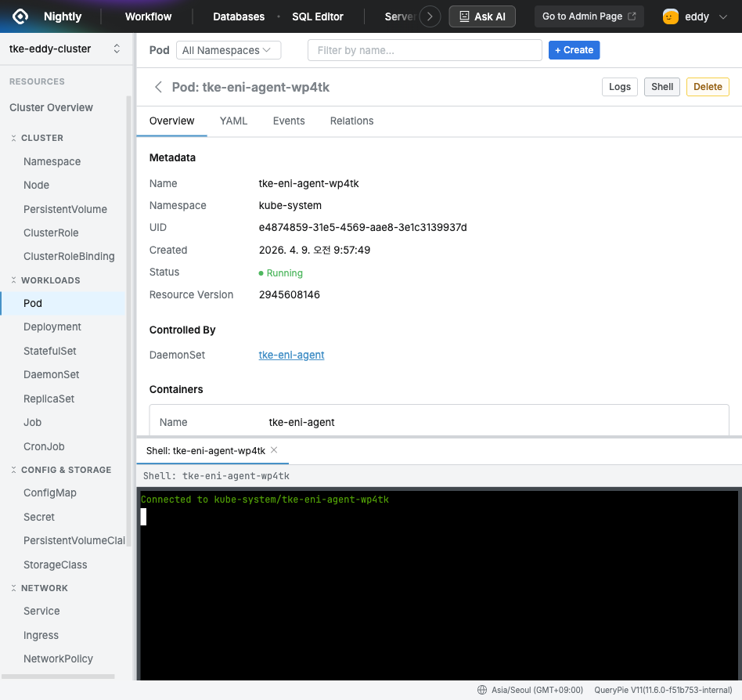Focus the Filter by name field

pos(424,50)
